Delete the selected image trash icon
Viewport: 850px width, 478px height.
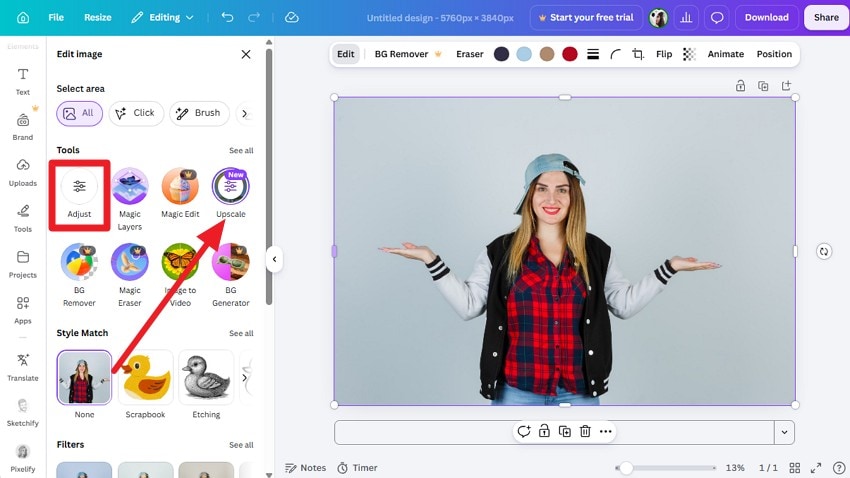coord(585,431)
